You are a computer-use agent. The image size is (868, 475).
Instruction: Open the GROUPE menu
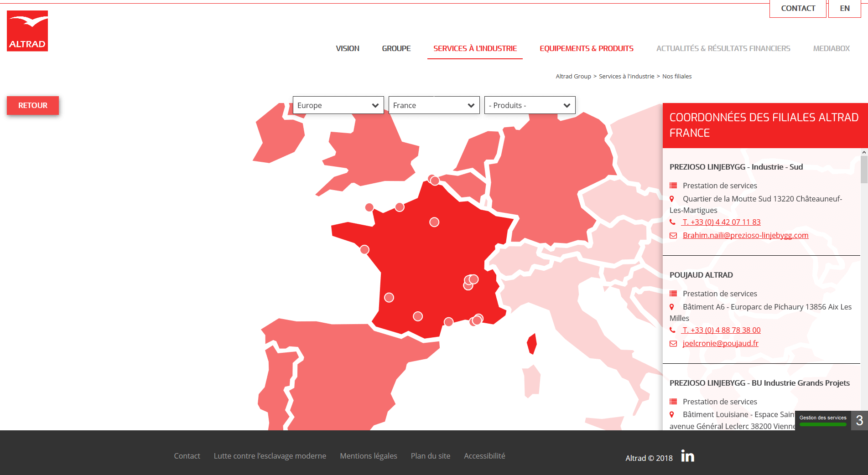pyautogui.click(x=396, y=48)
